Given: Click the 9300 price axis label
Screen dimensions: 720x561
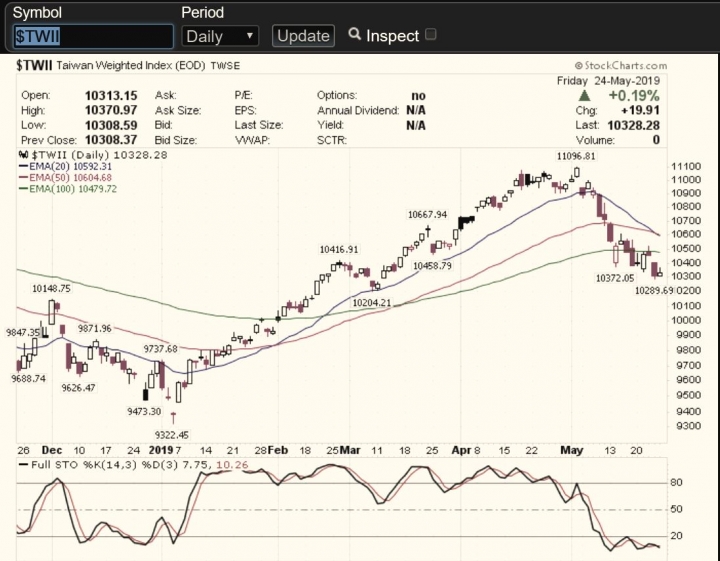Looking at the screenshot, I should [689, 426].
